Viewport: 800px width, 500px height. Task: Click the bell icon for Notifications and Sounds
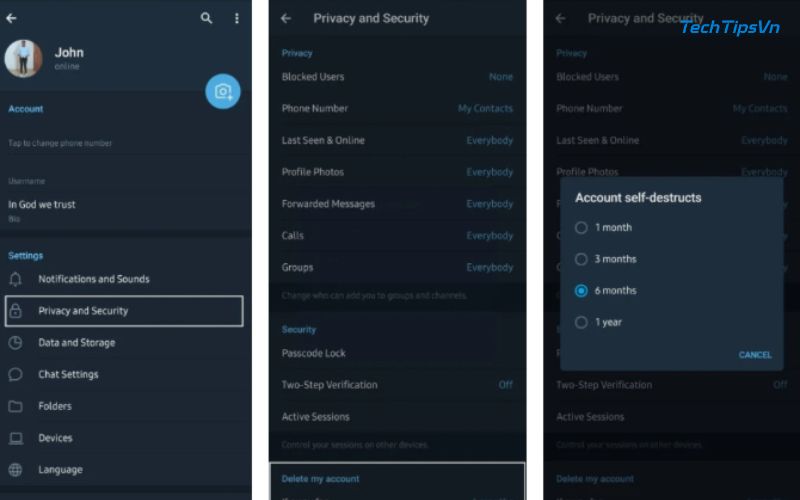[15, 279]
